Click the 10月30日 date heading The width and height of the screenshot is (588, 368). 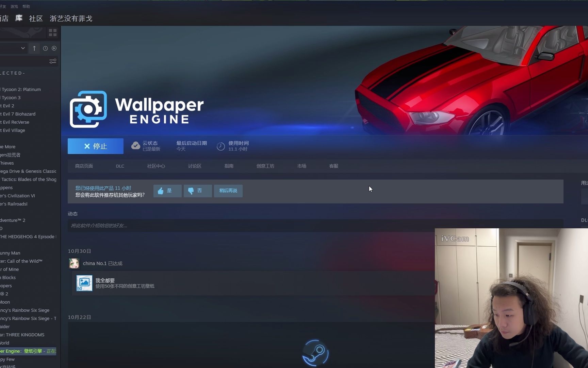point(79,251)
